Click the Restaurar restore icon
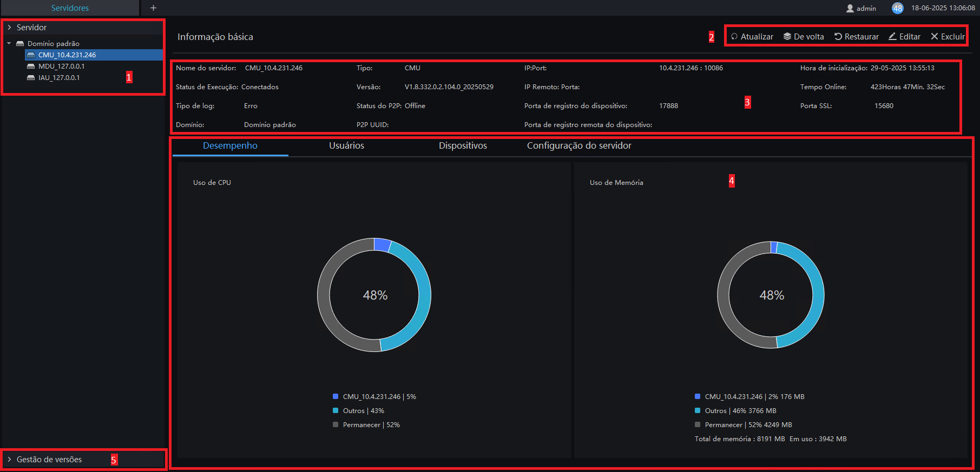This screenshot has width=980, height=472. [x=838, y=37]
